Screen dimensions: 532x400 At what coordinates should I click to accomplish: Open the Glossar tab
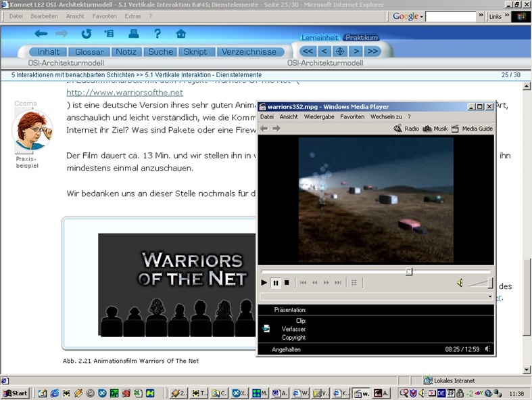coord(89,51)
